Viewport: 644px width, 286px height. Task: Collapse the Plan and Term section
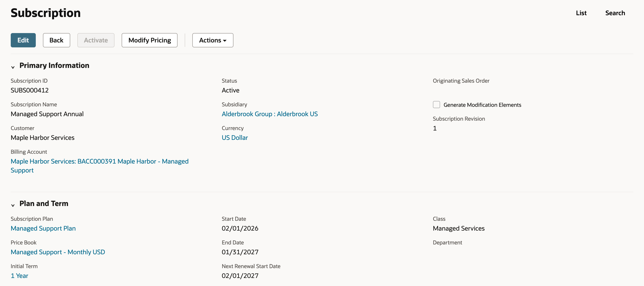point(13,205)
